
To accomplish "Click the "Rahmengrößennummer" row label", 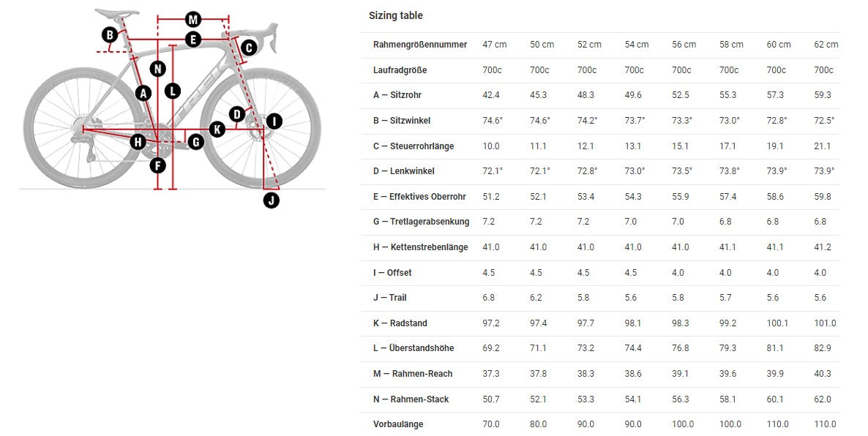I will click(x=419, y=45).
